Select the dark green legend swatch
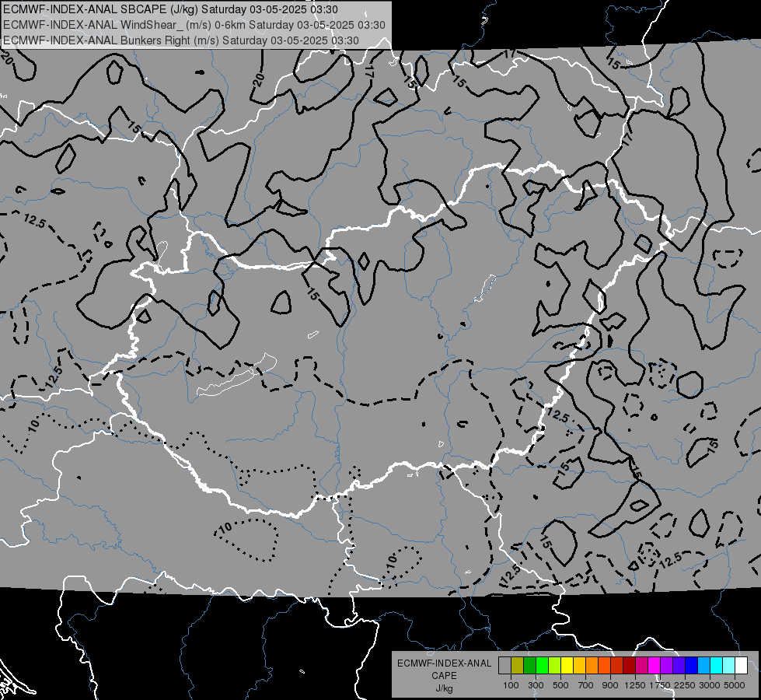This screenshot has height=700, width=761. (x=529, y=666)
